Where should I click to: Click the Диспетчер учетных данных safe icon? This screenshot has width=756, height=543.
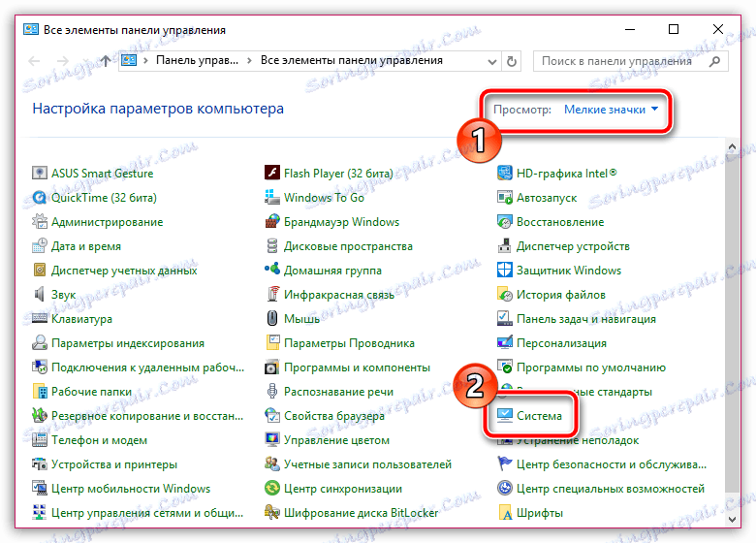(39, 271)
